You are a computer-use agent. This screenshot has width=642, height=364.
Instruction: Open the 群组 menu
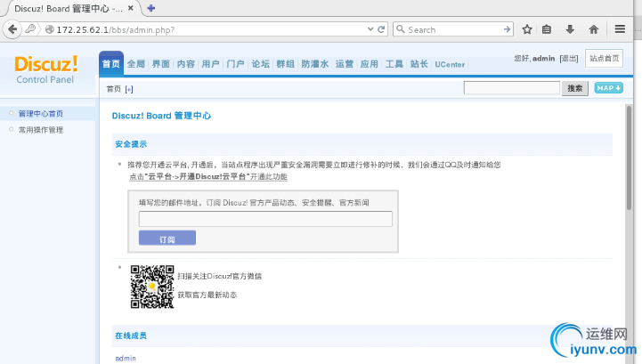(285, 64)
